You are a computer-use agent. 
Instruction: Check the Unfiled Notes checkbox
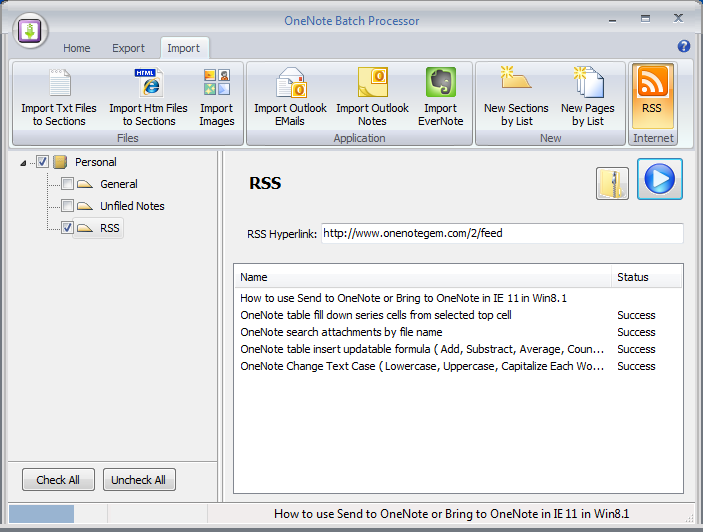(67, 205)
